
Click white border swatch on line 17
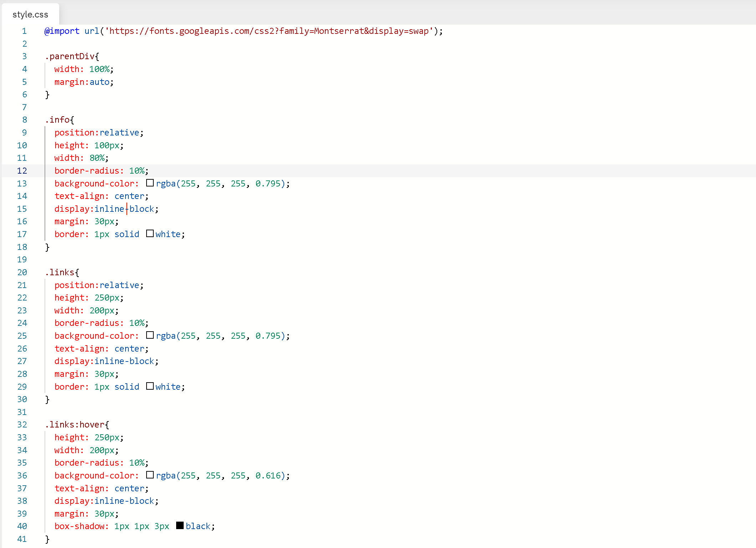(x=150, y=234)
